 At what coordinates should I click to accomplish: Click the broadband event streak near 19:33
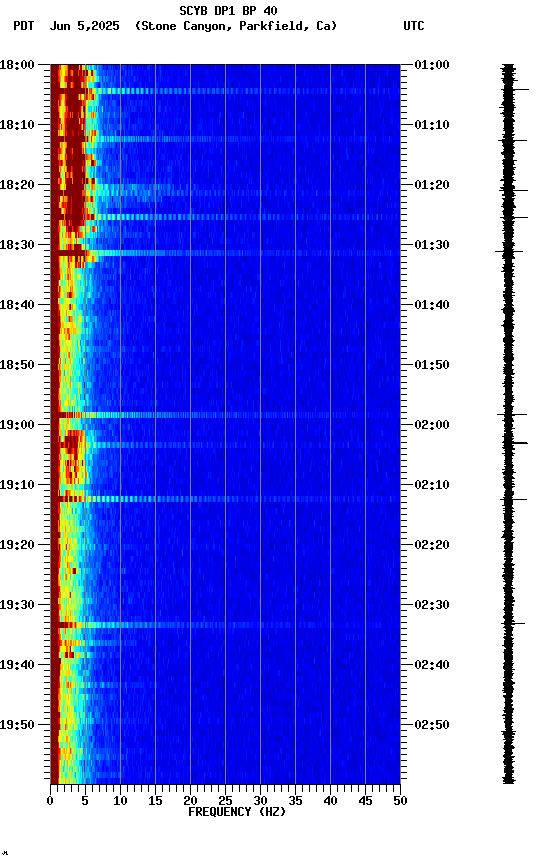coord(225,625)
